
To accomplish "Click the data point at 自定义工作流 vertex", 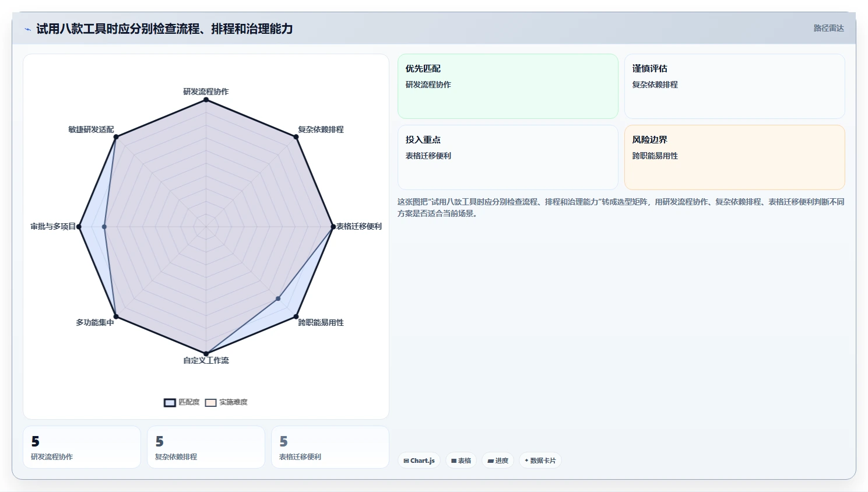I will [x=206, y=353].
